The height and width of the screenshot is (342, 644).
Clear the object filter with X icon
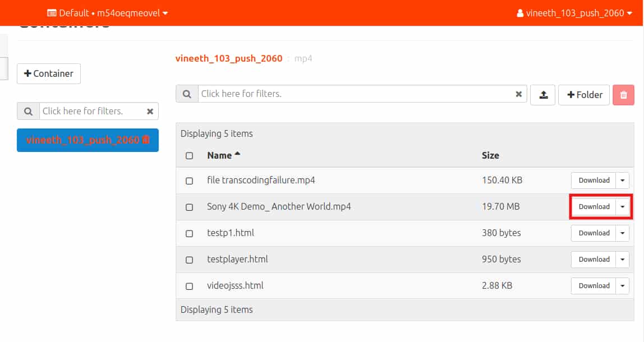pyautogui.click(x=519, y=94)
